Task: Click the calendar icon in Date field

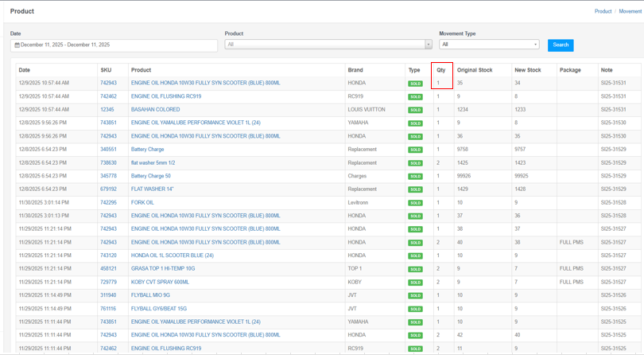Action: point(17,45)
